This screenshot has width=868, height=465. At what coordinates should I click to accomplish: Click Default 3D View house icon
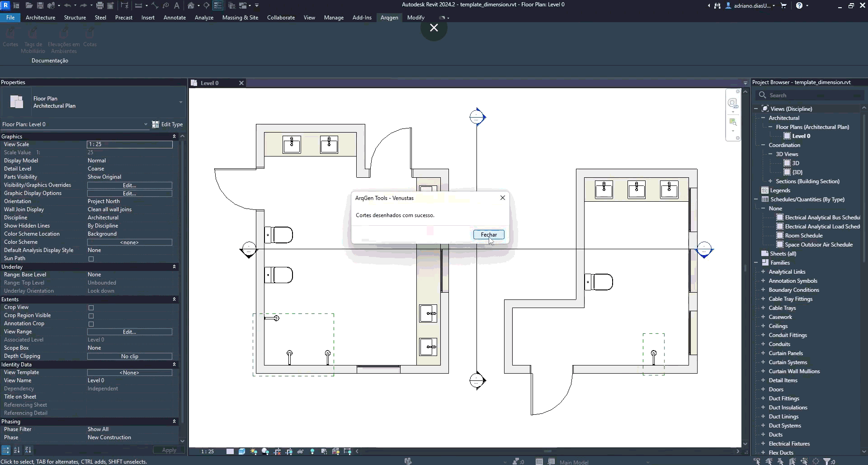(x=191, y=5)
